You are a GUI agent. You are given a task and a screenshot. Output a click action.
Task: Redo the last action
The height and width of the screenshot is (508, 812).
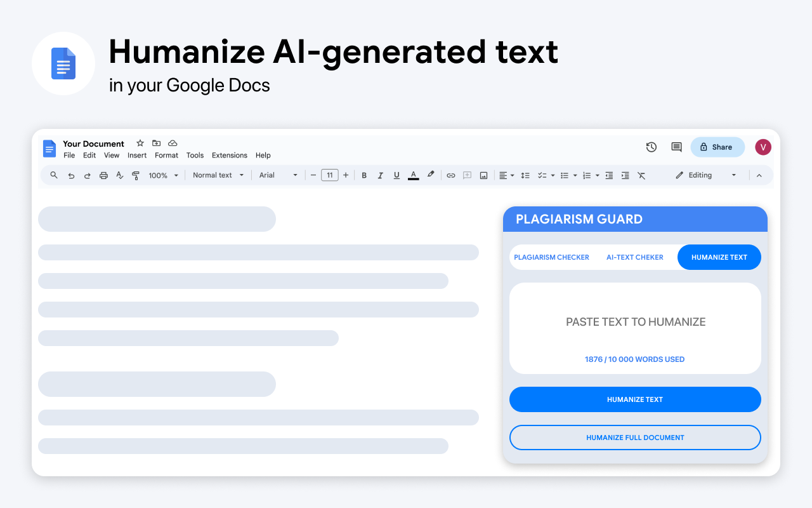pyautogui.click(x=88, y=176)
